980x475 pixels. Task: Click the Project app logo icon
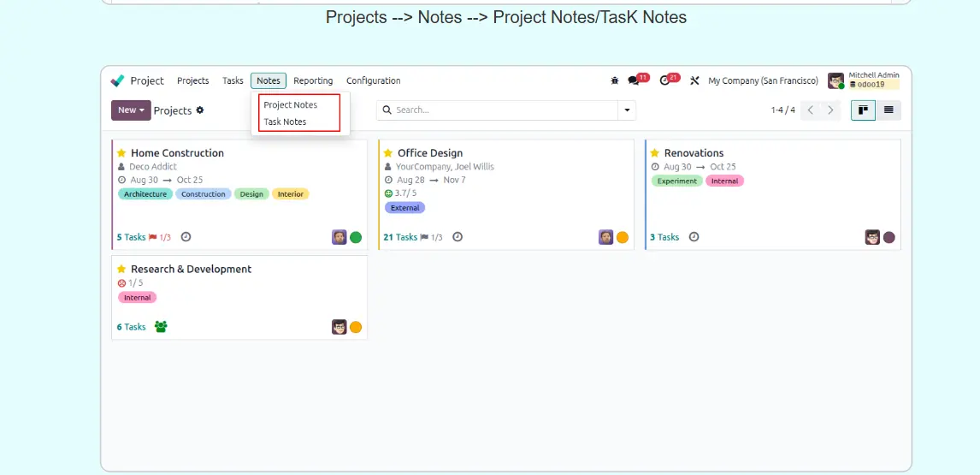pos(118,80)
